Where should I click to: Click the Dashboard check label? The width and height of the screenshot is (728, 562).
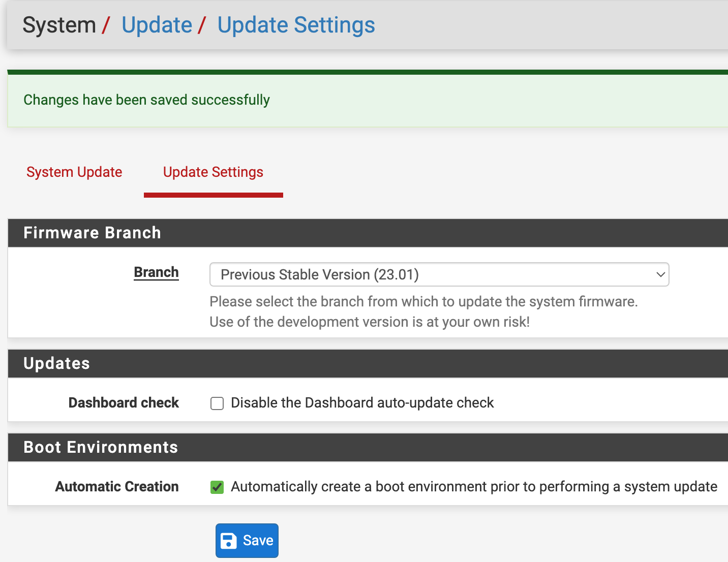coord(124,403)
